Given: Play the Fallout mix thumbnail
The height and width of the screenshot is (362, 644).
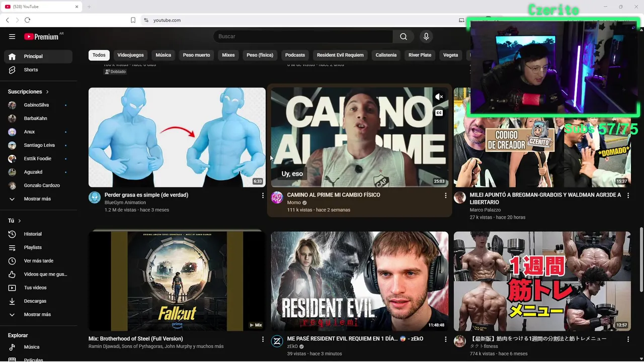Looking at the screenshot, I should click(x=177, y=281).
